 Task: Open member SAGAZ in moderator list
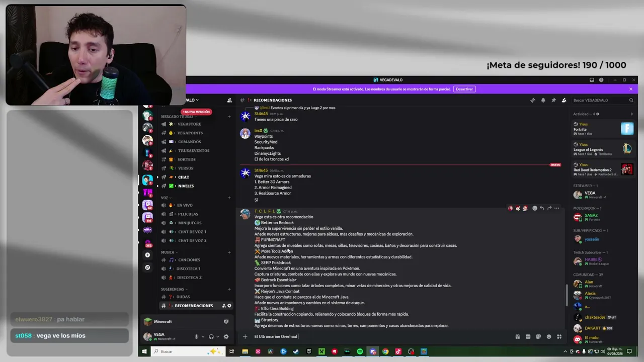[x=603, y=217]
